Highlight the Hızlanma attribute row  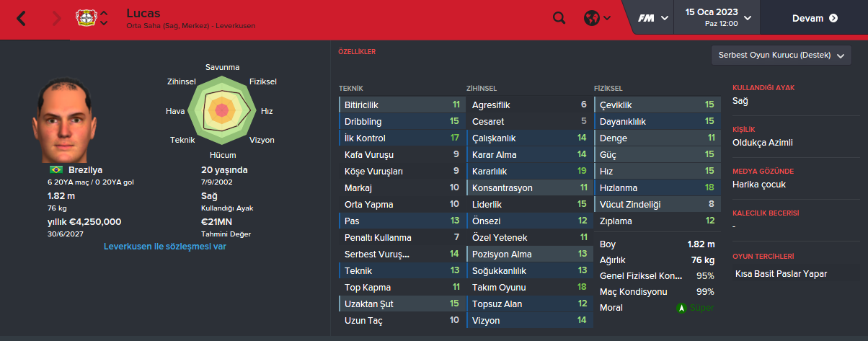(656, 187)
